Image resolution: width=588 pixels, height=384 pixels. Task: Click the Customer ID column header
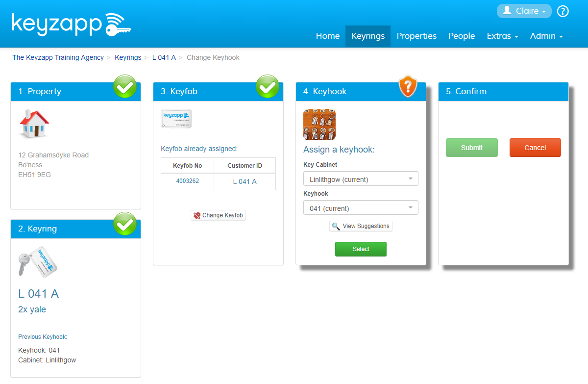tap(245, 166)
